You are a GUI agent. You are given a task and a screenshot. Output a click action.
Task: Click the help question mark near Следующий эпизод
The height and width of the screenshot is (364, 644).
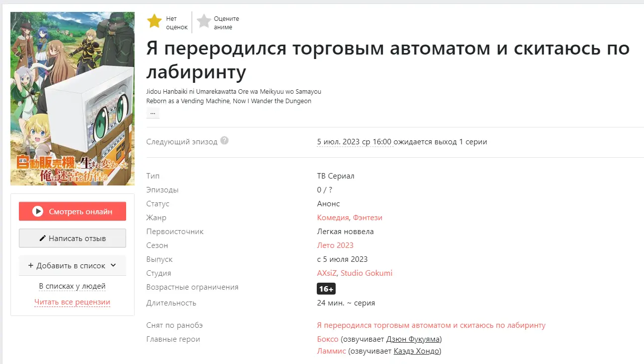coord(224,141)
